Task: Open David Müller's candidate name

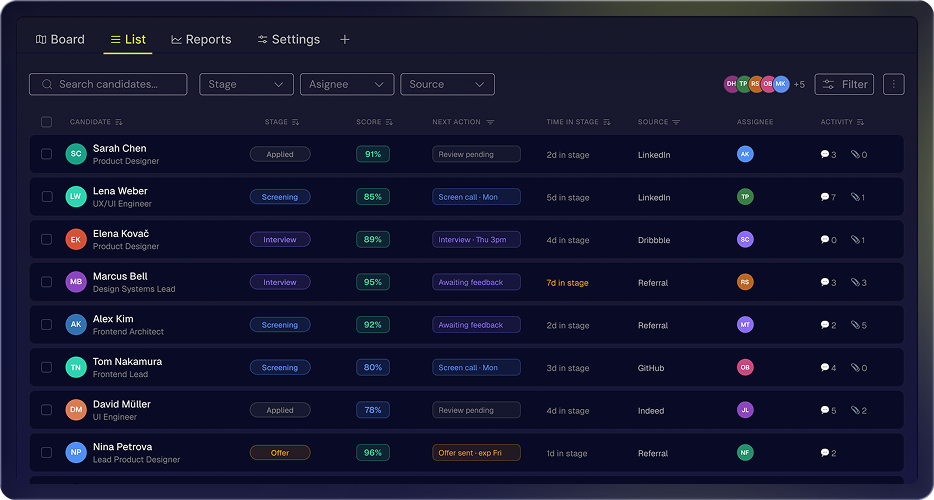Action: 122,404
